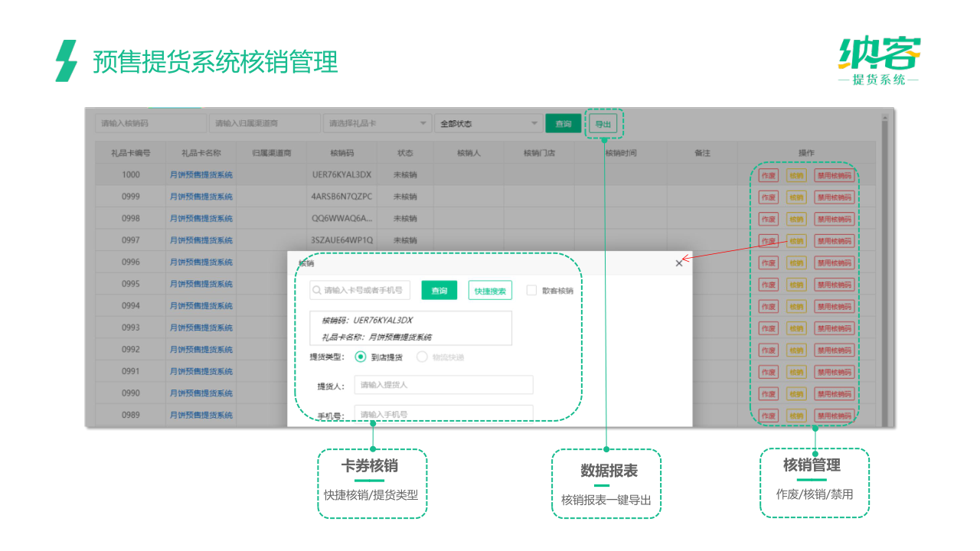Image resolution: width=980 pixels, height=551 pixels.
Task: Click the 导出 export button
Action: (603, 124)
